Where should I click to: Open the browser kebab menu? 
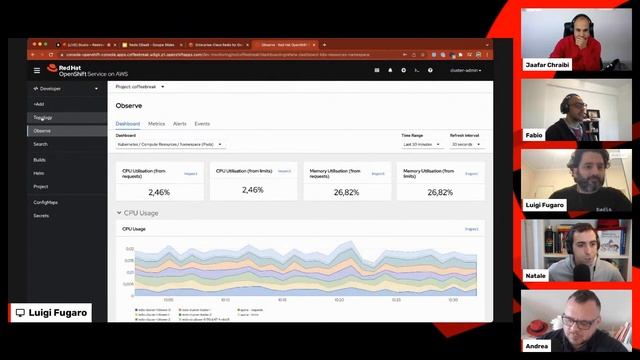487,54
